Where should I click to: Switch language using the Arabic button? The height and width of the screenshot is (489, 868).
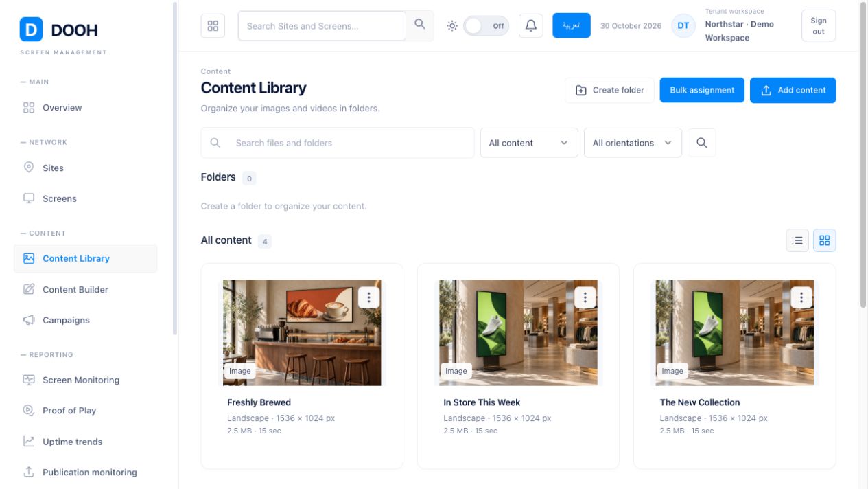pos(572,25)
